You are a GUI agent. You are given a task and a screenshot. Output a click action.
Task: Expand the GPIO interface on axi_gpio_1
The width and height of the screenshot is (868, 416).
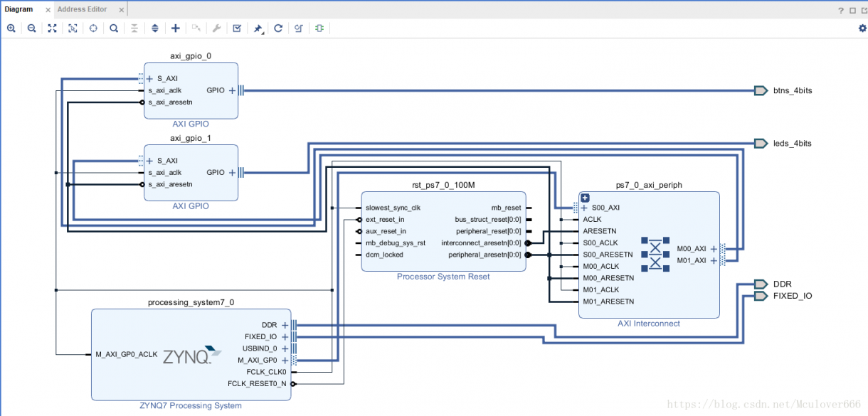(232, 172)
